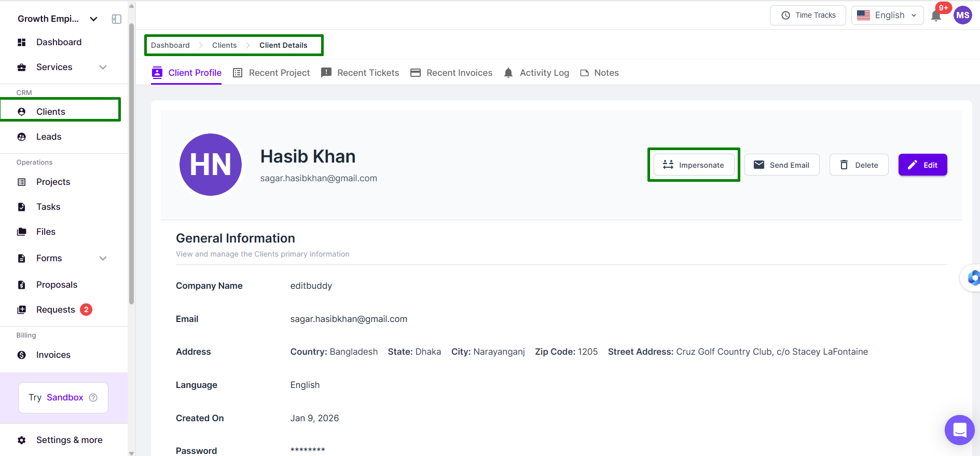This screenshot has height=456, width=980.
Task: Open the Requests sidebar item
Action: [x=55, y=310]
